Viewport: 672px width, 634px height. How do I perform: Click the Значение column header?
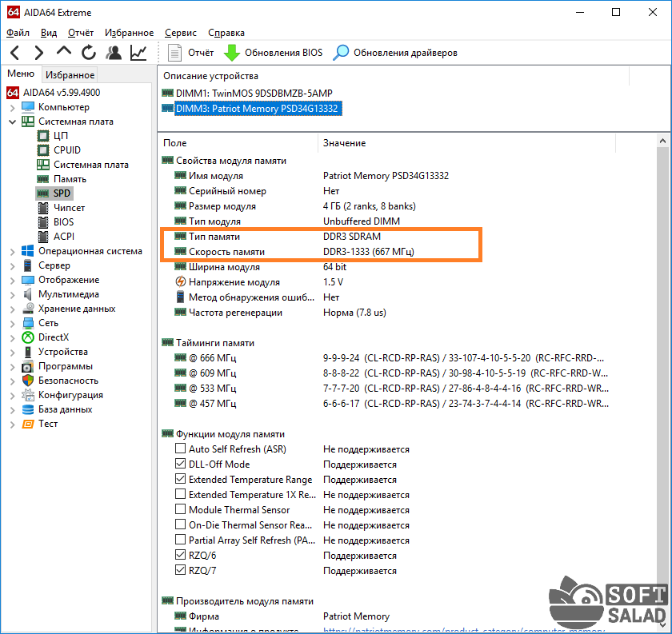click(x=344, y=143)
